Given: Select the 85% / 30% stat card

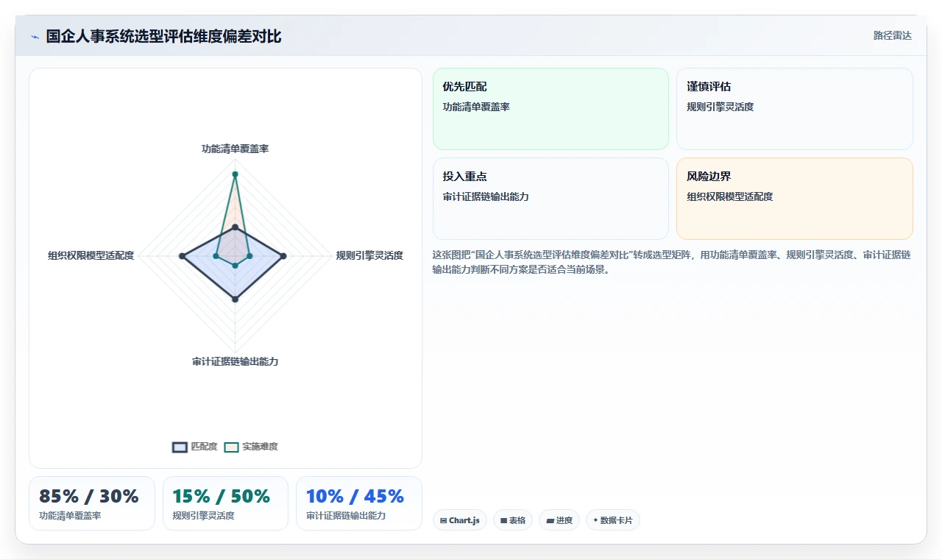Looking at the screenshot, I should coord(92,503).
